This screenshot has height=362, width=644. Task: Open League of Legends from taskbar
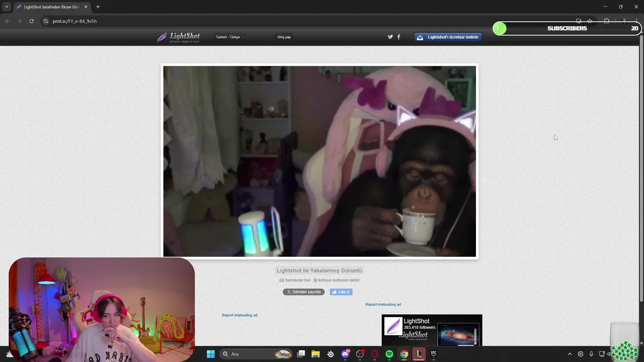pyautogui.click(x=419, y=354)
